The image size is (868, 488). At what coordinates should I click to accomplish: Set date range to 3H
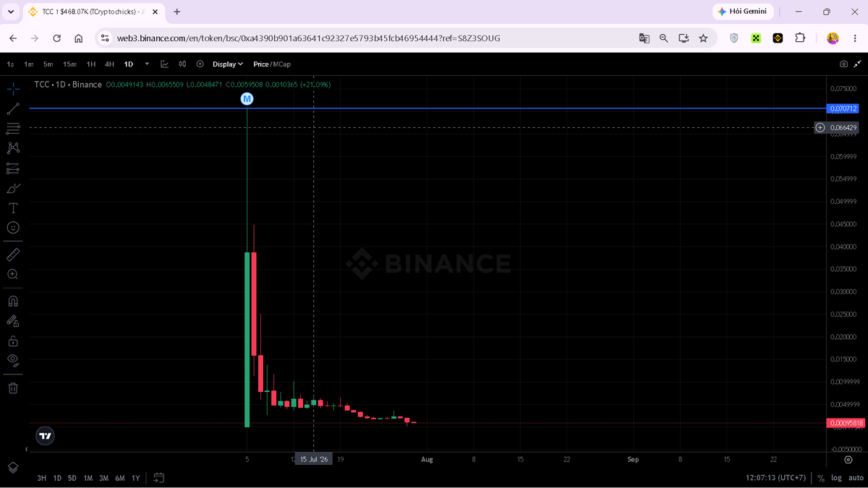pyautogui.click(x=42, y=478)
